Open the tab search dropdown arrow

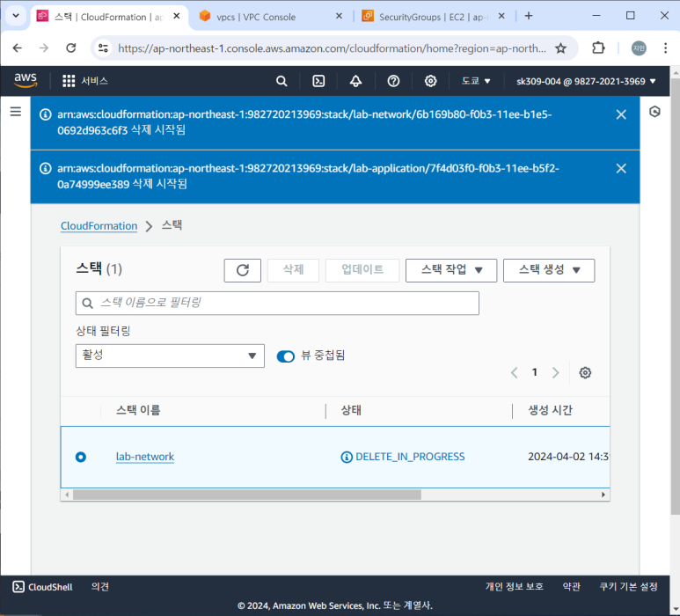click(16, 16)
